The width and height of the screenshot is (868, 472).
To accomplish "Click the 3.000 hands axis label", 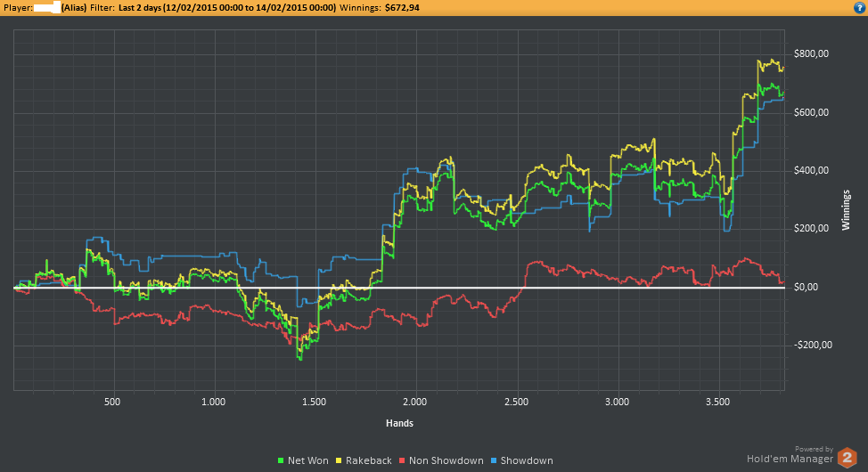I will point(617,402).
